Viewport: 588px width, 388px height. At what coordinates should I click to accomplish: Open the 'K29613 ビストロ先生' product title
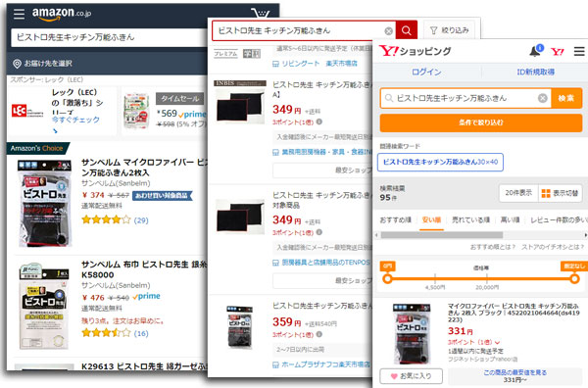(x=144, y=365)
